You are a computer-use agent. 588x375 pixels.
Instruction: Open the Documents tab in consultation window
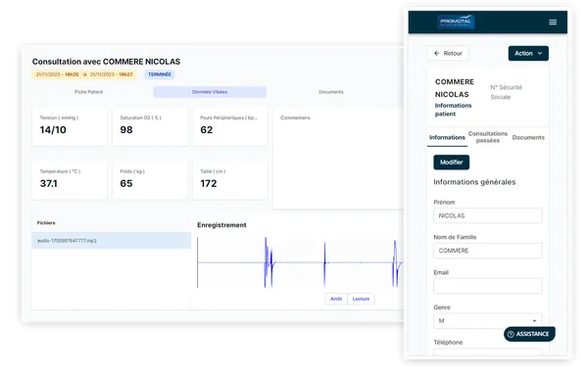331,92
